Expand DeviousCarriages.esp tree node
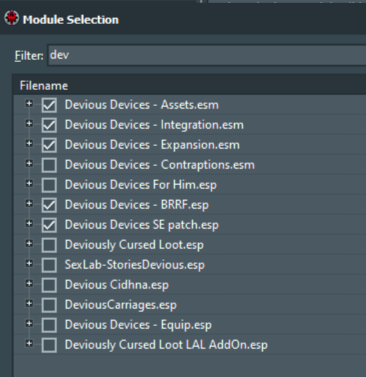 (29, 304)
